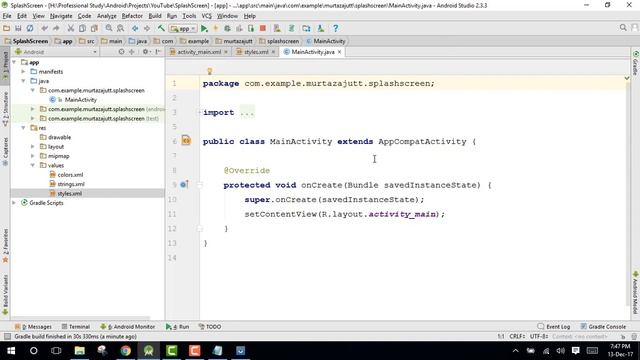Image resolution: width=640 pixels, height=360 pixels.
Task: Click the Attach debugger to process icon
Action: [251, 28]
